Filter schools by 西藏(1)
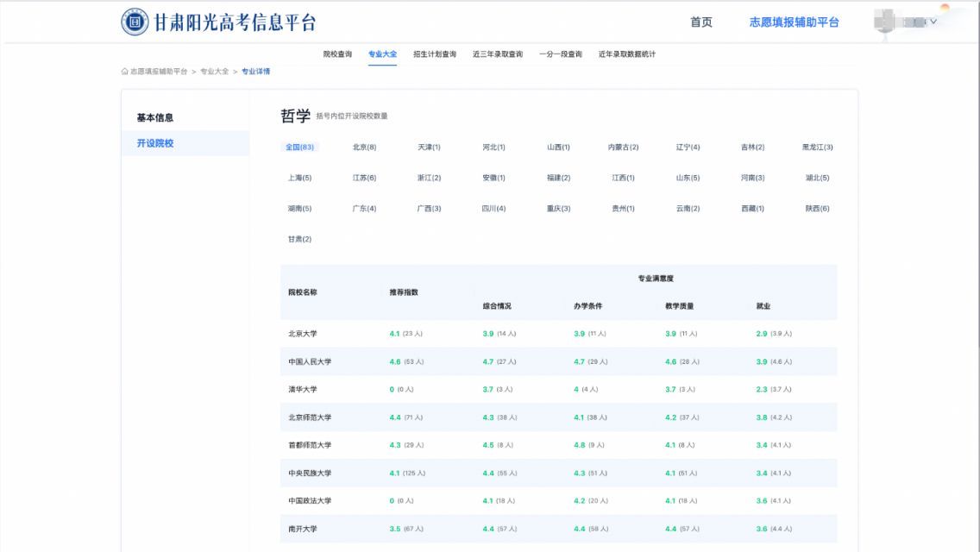The width and height of the screenshot is (980, 552). click(x=752, y=208)
